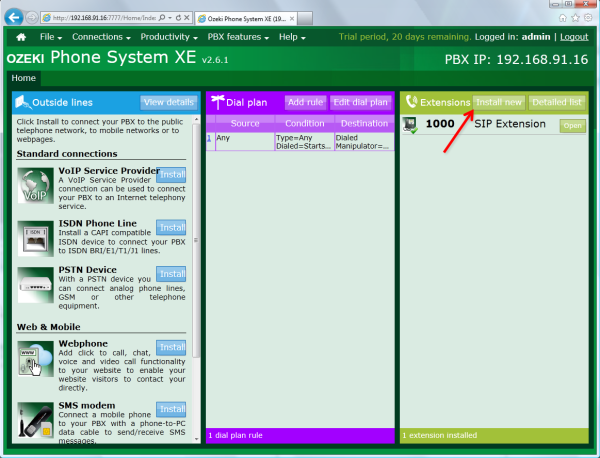Click the Logout link

tap(574, 37)
